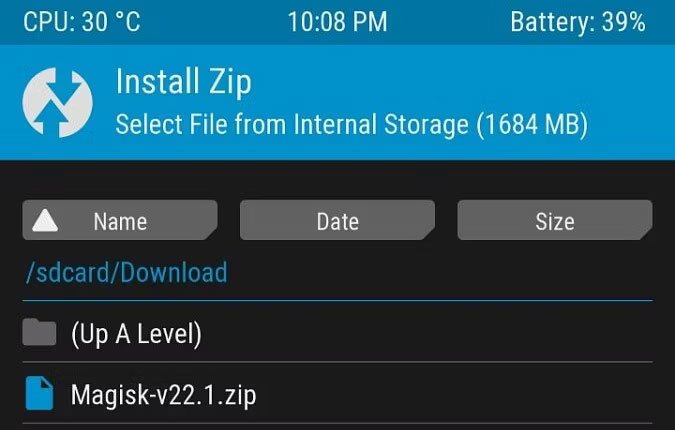
Task: Click empty space right of Magisk-v22.1.zip row
Action: click(x=454, y=393)
